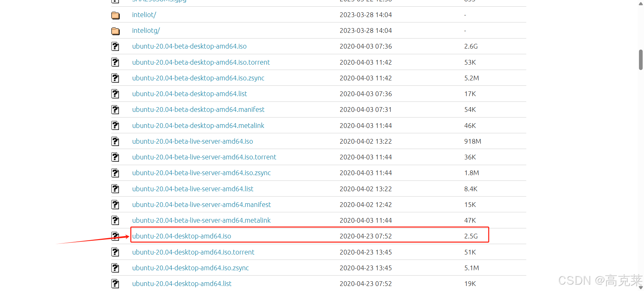Click file icon for beta-live-server-amd64.iso.torrent
The image size is (644, 291).
[115, 157]
